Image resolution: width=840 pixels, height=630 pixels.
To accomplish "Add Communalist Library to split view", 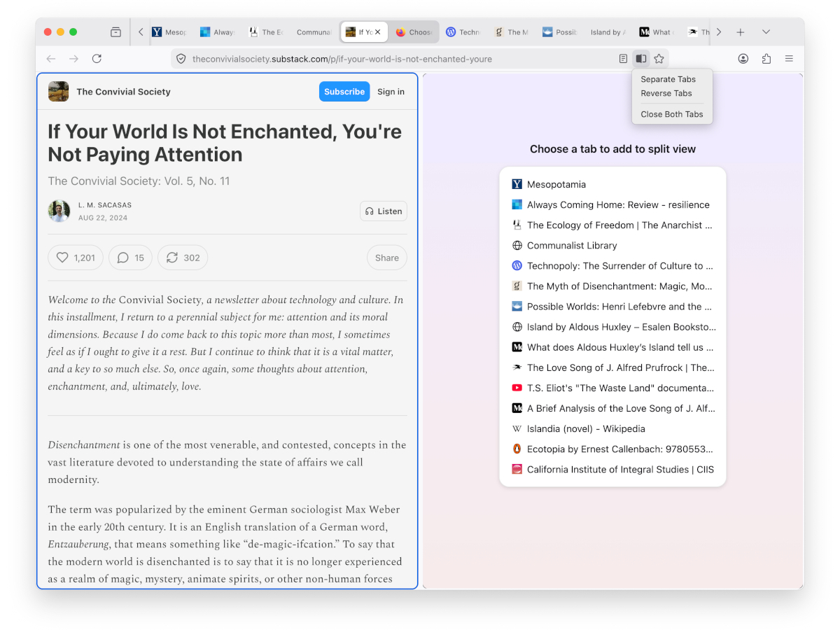I will (x=612, y=245).
